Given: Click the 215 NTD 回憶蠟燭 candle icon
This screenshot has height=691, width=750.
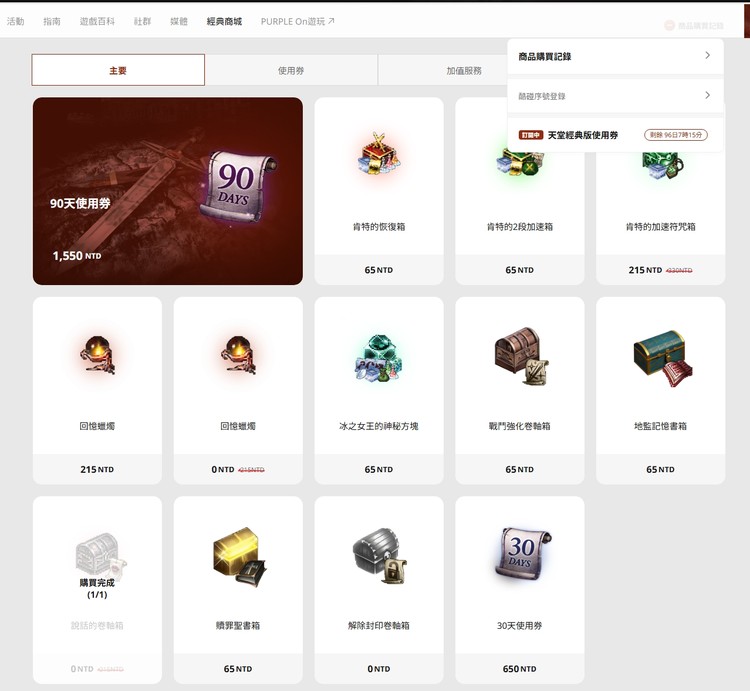Looking at the screenshot, I should coord(98,354).
